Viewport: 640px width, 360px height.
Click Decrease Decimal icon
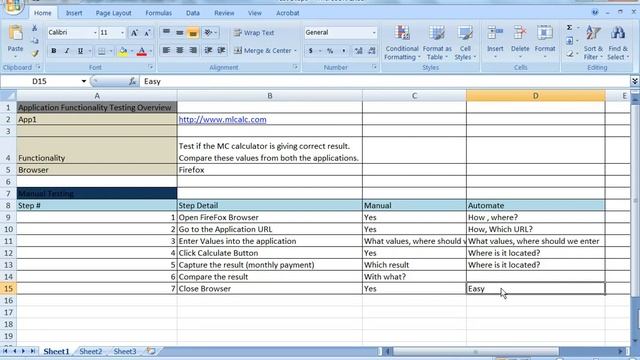372,51
